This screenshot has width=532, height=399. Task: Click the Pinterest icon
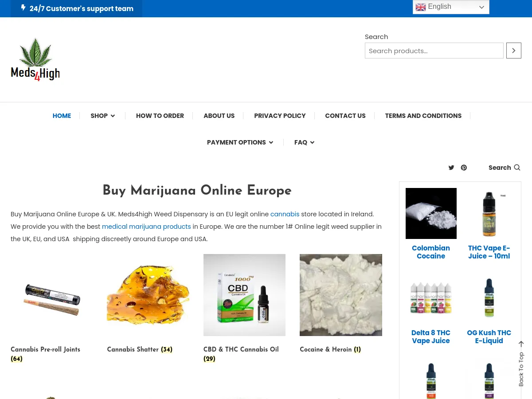464,168
